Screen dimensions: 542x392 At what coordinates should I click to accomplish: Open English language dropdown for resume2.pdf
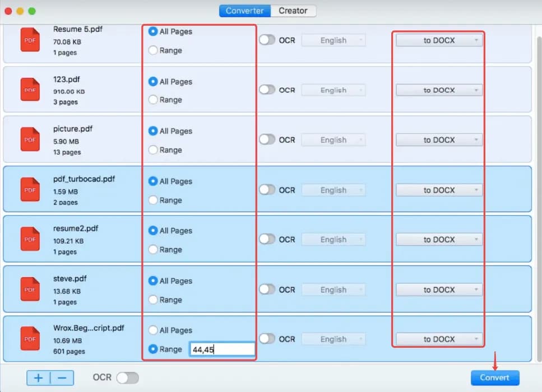click(x=333, y=240)
